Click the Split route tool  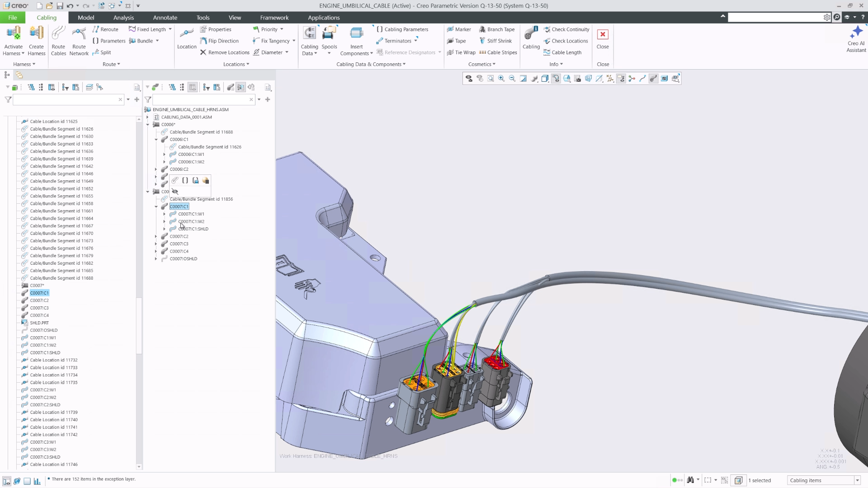(x=101, y=52)
